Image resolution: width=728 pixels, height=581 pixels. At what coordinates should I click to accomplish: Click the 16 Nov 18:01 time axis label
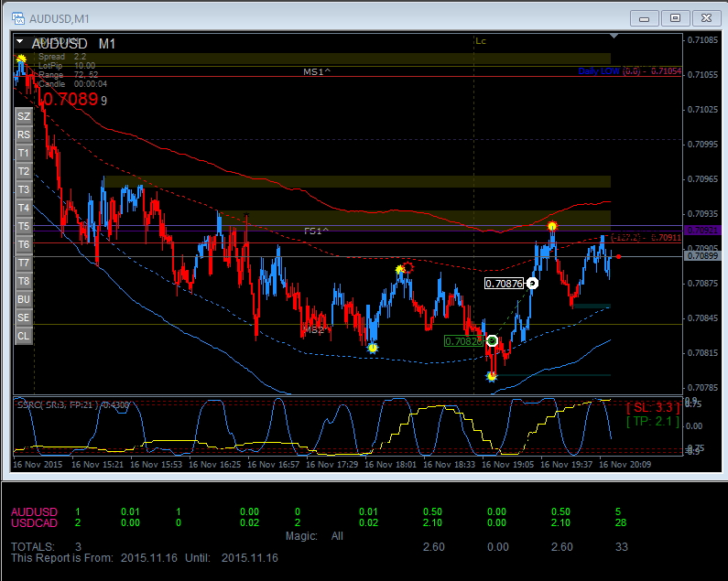click(x=390, y=464)
